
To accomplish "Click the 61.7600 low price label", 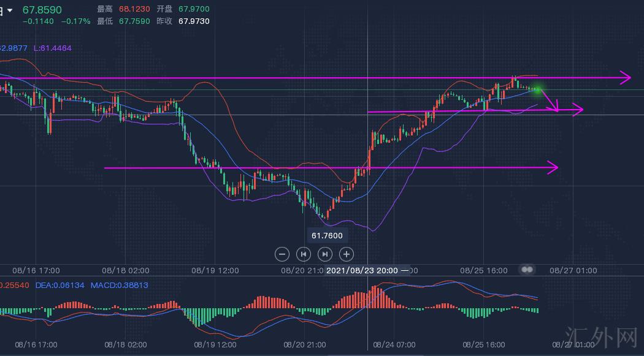I will (327, 235).
